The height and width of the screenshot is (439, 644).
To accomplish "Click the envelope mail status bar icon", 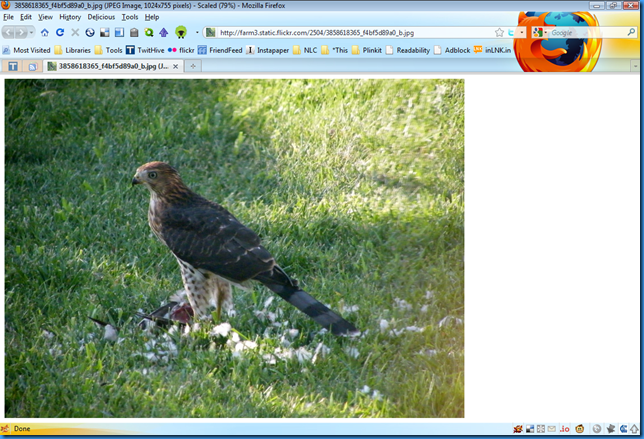I will [552, 429].
